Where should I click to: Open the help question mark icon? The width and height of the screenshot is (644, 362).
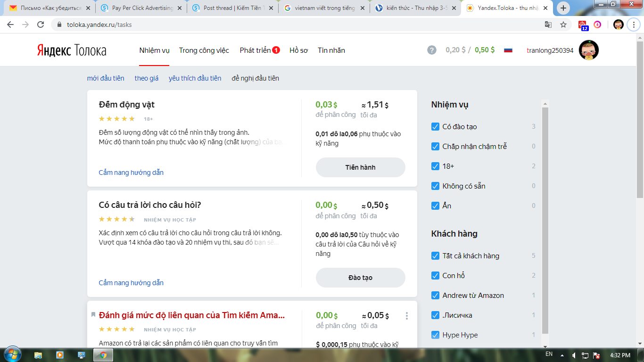432,50
